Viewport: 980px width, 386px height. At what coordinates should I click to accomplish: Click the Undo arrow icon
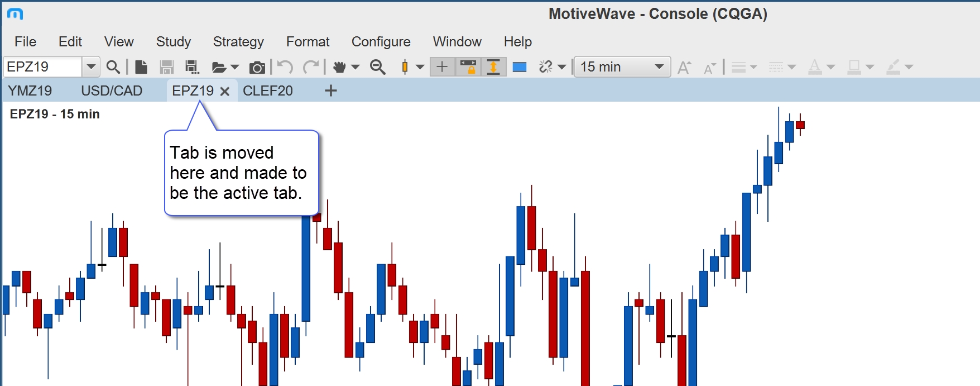(285, 67)
